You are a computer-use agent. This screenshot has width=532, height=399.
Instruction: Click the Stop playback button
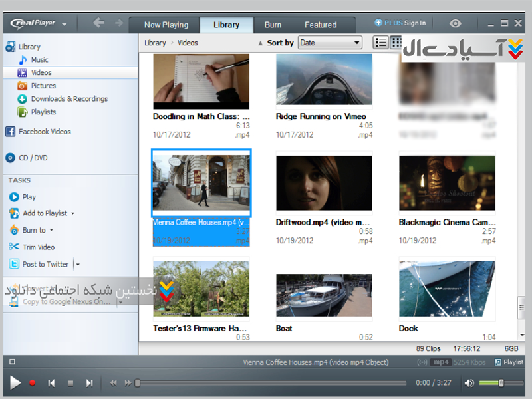tap(70, 383)
